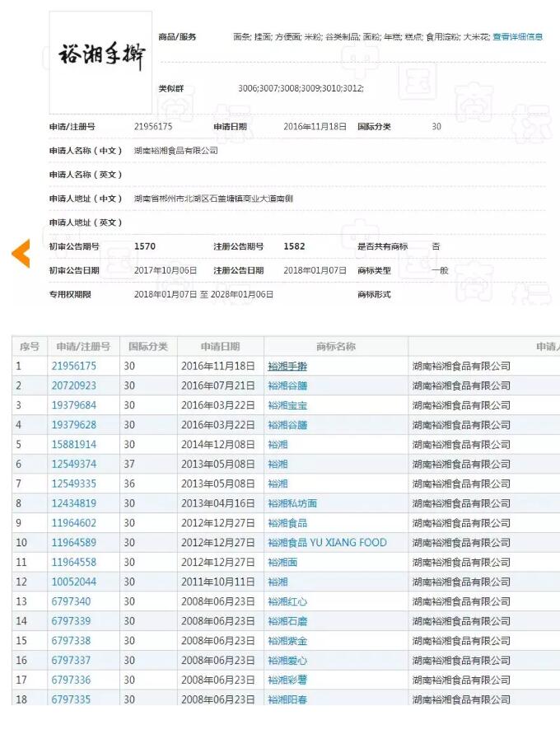The width and height of the screenshot is (560, 730).
Task: Open trademark name 裕湘爱心 link
Action: pyautogui.click(x=287, y=660)
